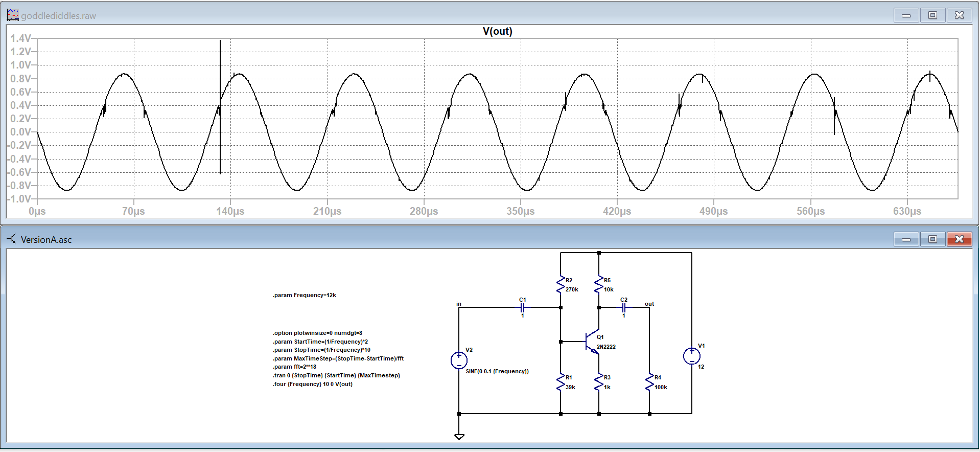This screenshot has height=452, width=980.
Task: Click the '.tran 0 {StopTime}' directive
Action: tap(337, 375)
